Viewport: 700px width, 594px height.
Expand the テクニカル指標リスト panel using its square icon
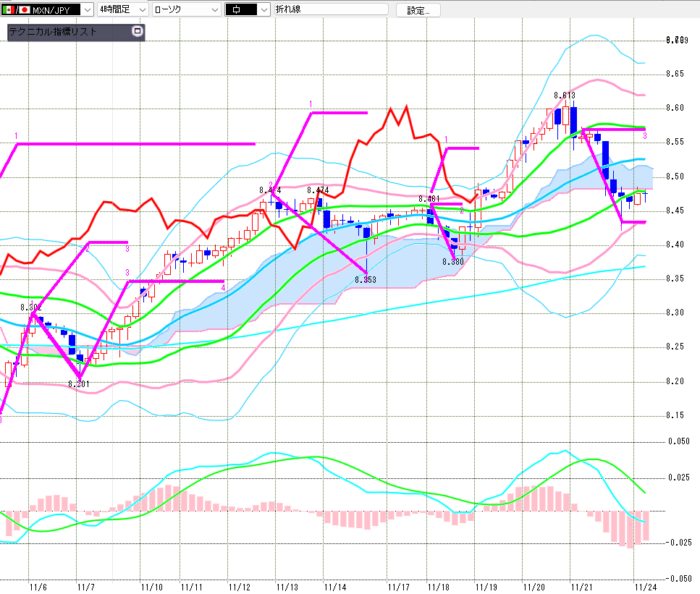tap(138, 32)
